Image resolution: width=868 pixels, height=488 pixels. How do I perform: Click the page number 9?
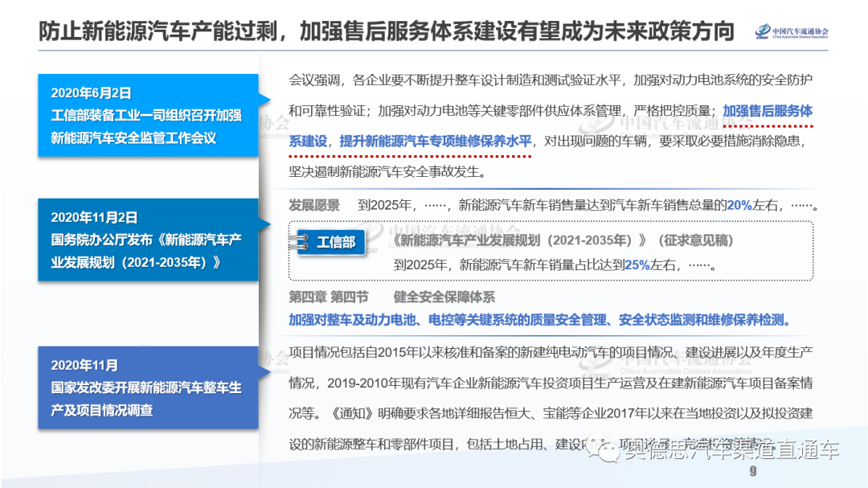click(x=753, y=471)
